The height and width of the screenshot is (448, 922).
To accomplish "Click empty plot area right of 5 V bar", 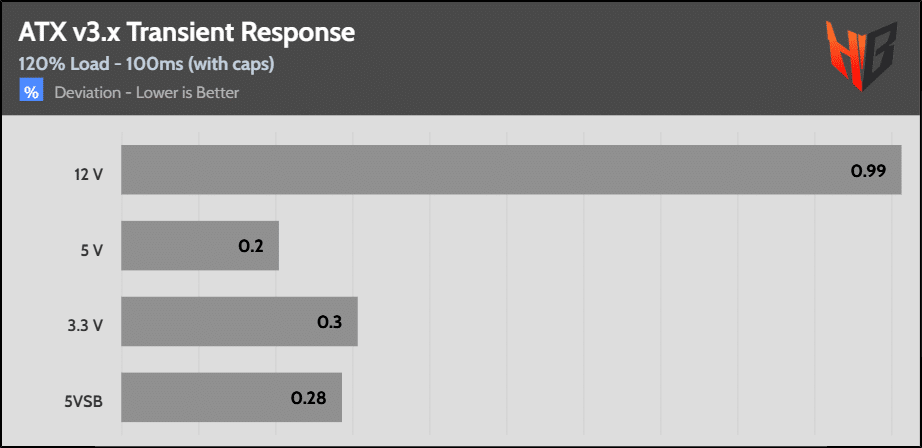I will (x=588, y=246).
